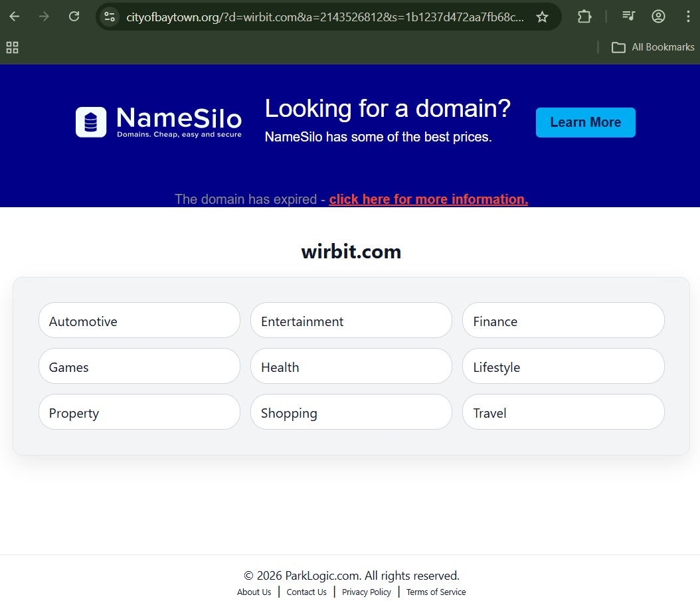Read the Privacy Policy
Screen dimensions: 700x601
pos(366,592)
